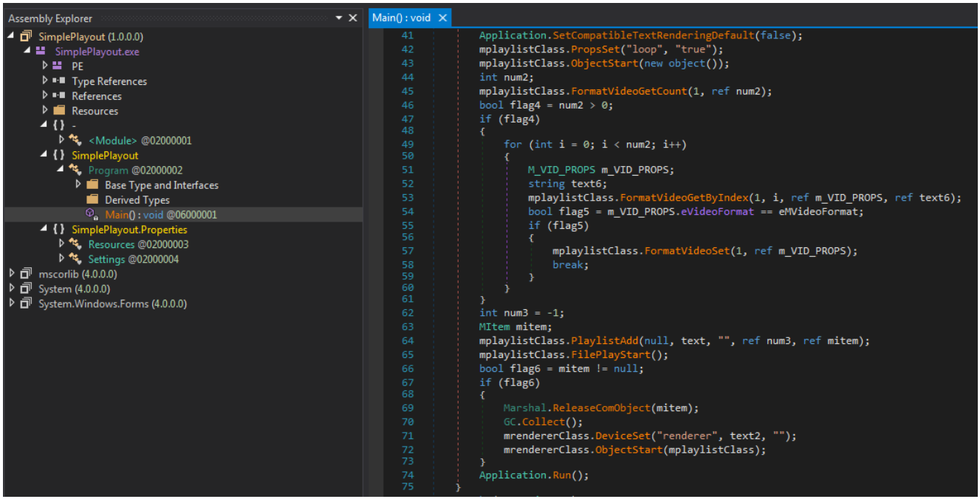
Task: Select Main() : void @06000001 tree item
Action: tap(161, 215)
